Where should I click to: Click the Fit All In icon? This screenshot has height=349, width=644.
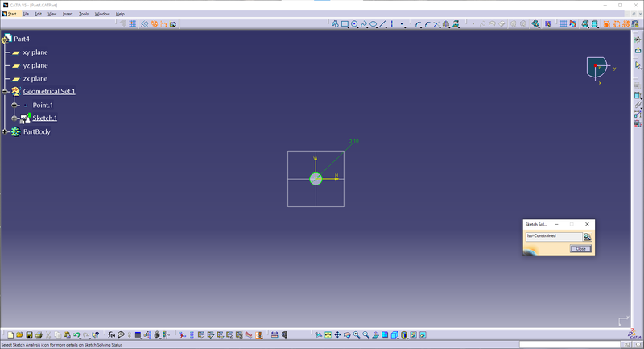click(328, 334)
